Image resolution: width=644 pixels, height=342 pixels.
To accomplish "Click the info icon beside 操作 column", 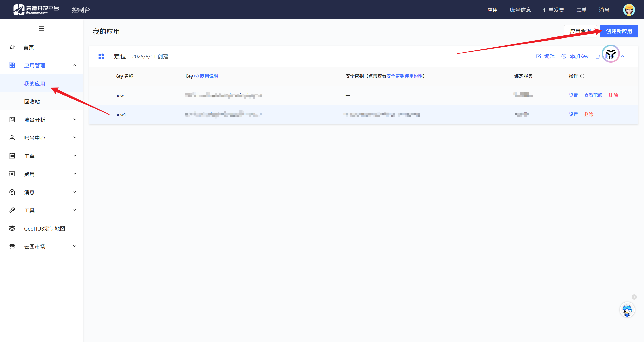I will [582, 76].
